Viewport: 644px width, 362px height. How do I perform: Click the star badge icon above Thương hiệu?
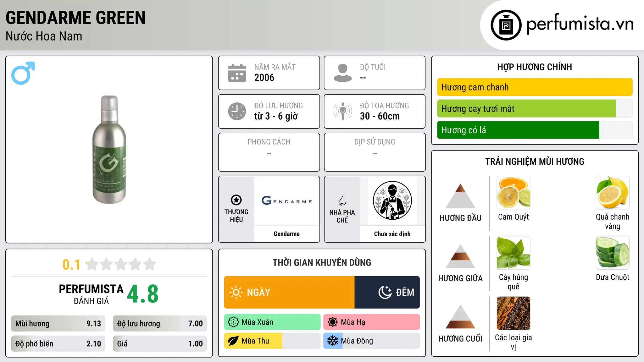pos(236,200)
